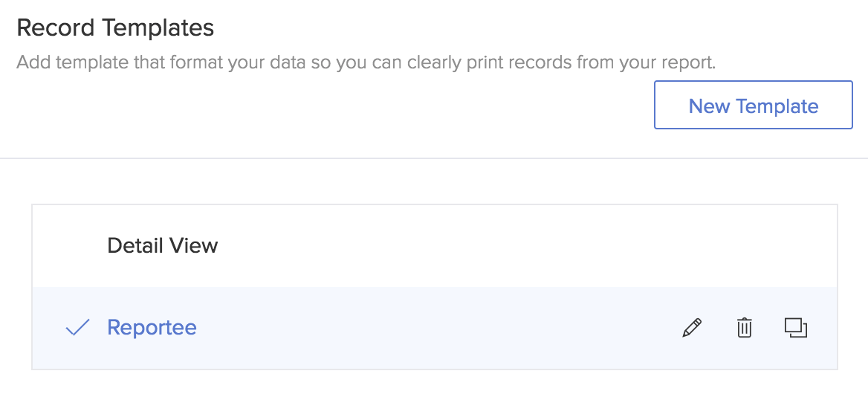Screen dimensions: 868x394
Task: Remove Reportee using the bin icon
Action: [x=744, y=328]
